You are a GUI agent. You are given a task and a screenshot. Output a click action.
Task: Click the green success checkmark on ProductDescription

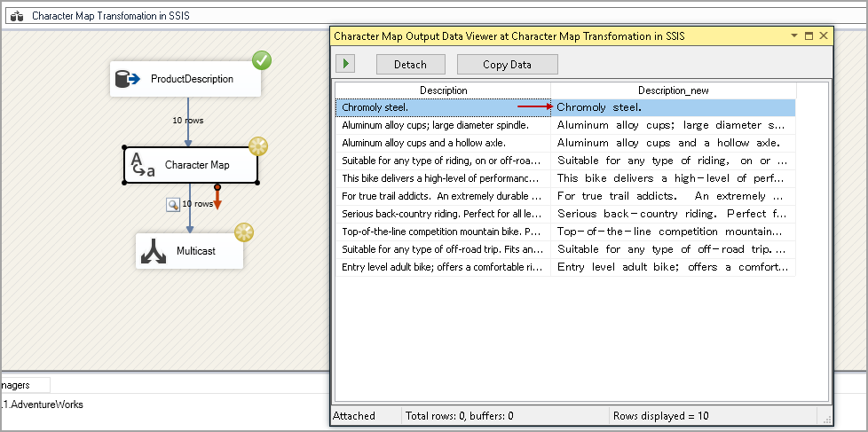pos(261,60)
